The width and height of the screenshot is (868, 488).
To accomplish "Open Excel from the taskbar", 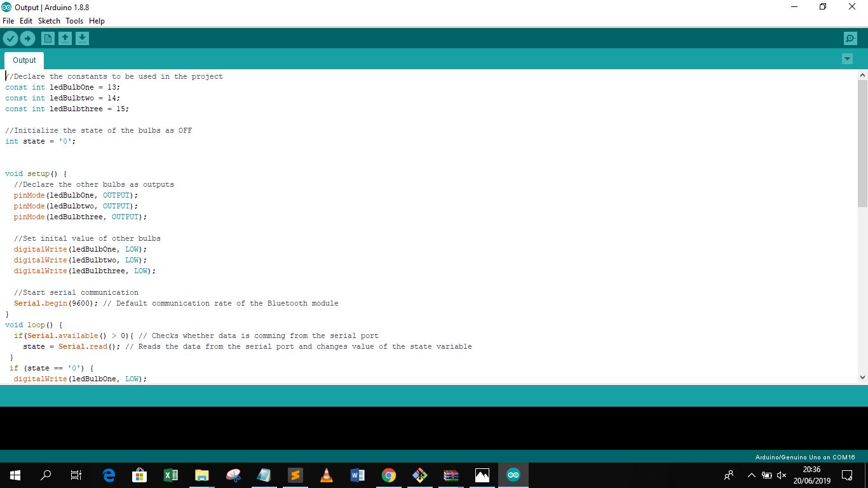I will [x=170, y=475].
